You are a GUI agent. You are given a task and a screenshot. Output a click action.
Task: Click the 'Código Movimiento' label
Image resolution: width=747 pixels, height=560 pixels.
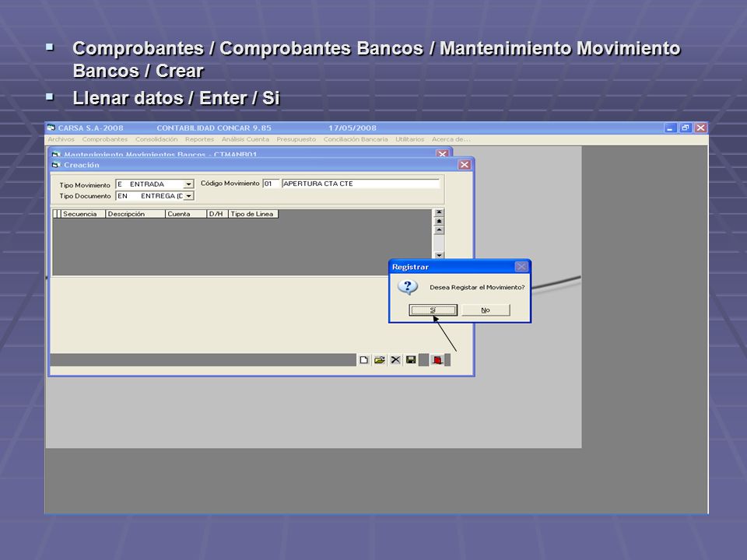click(x=230, y=183)
